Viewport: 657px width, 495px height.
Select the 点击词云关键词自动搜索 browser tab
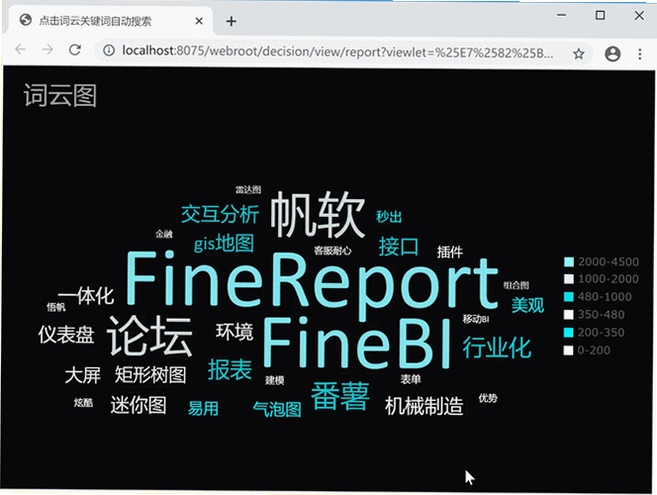tap(110, 21)
